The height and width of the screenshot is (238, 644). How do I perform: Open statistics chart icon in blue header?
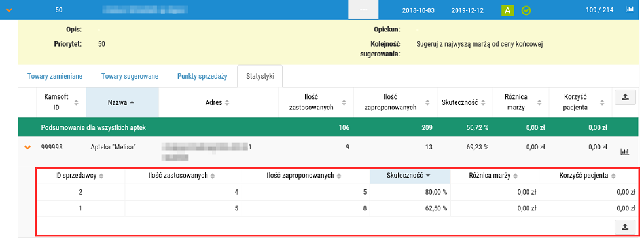(629, 10)
